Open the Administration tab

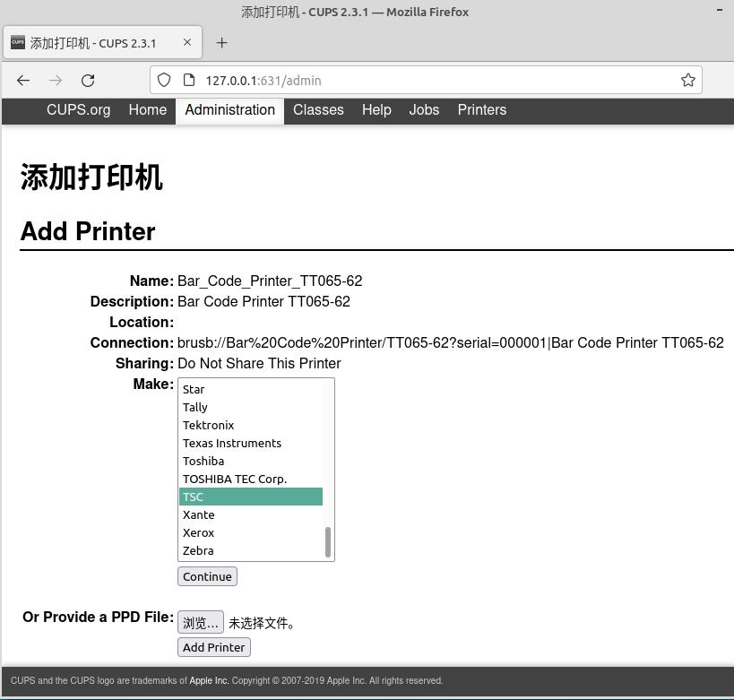pyautogui.click(x=229, y=109)
